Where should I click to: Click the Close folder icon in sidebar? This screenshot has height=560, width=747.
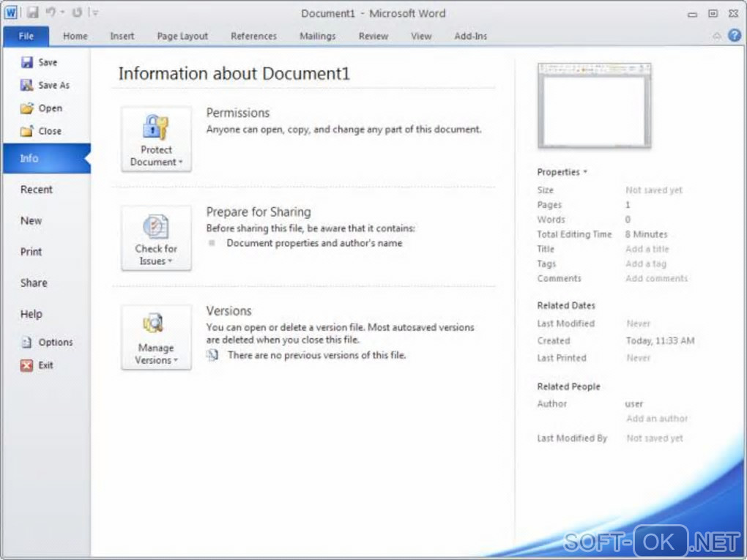[26, 131]
